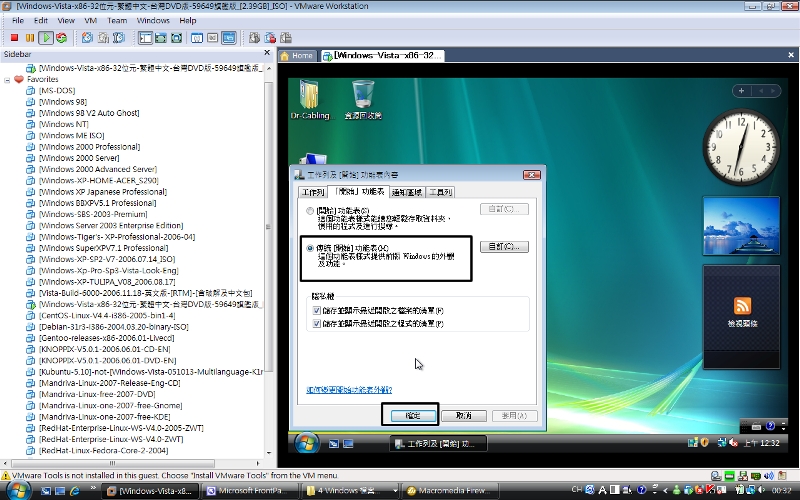Click the Vista guest Start orb
Screen dimensions: 800x500
[x=306, y=443]
